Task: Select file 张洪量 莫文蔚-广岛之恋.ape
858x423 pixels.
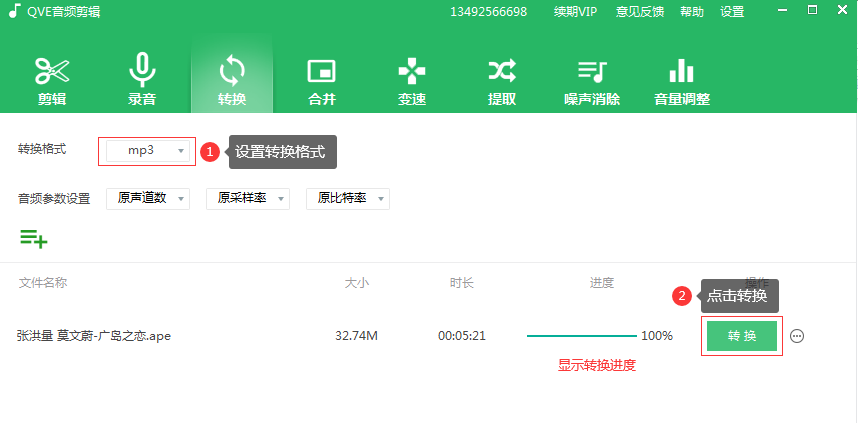Action: coord(94,335)
